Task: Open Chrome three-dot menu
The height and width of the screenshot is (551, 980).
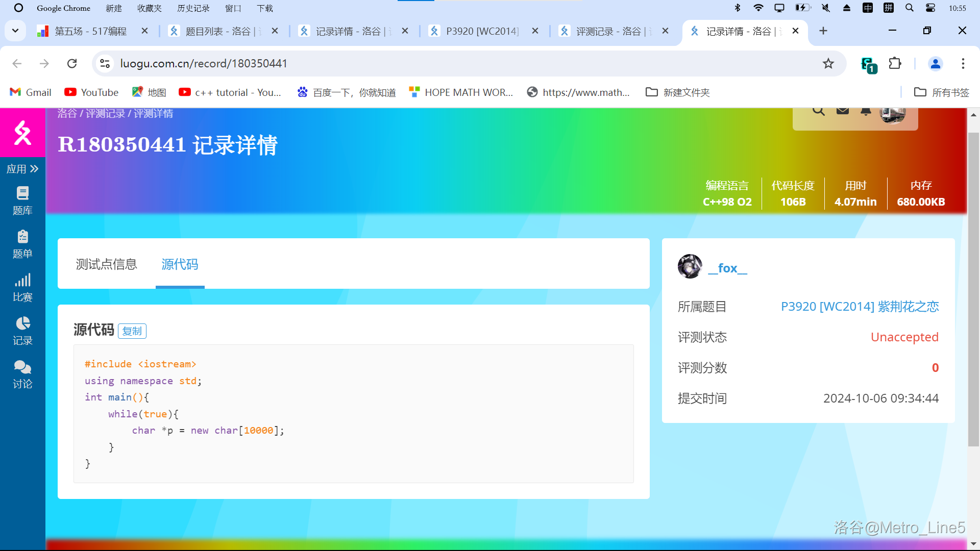Action: pyautogui.click(x=963, y=63)
